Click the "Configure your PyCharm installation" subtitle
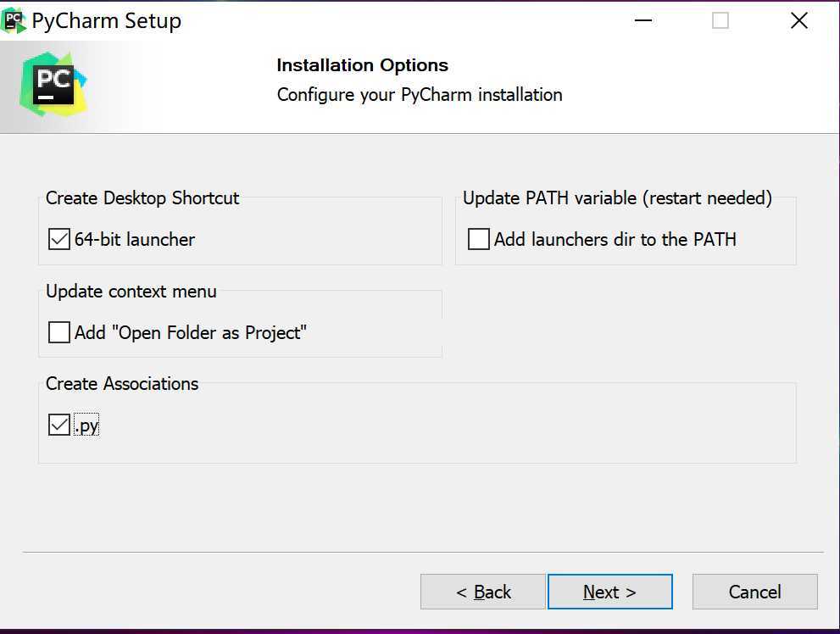This screenshot has width=840, height=634. pos(420,95)
